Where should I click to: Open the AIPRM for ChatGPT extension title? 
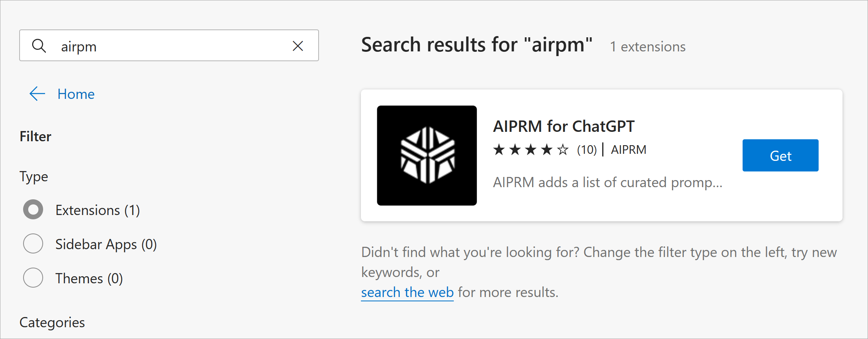coord(564,126)
